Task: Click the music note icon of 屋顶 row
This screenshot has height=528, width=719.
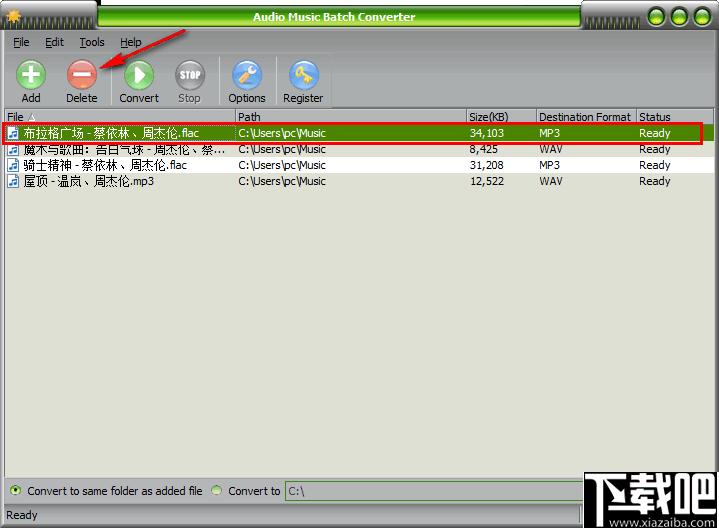Action: (14, 181)
